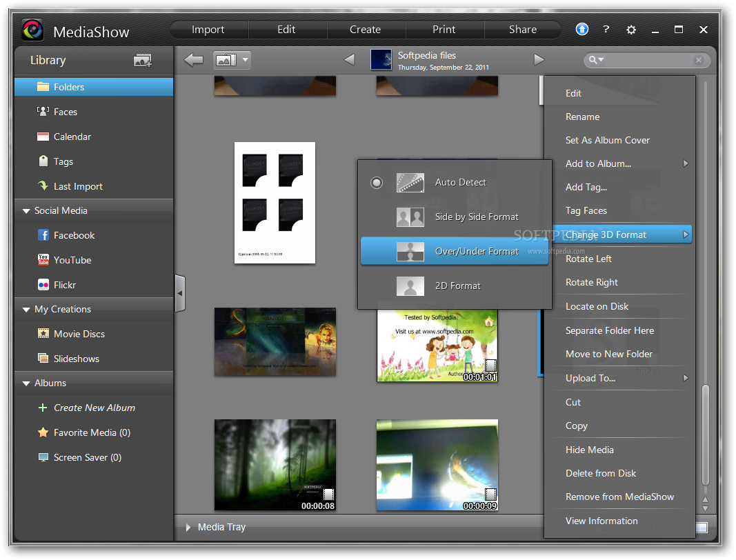This screenshot has width=736, height=560.
Task: Select Auto Detect radio button
Action: [377, 183]
